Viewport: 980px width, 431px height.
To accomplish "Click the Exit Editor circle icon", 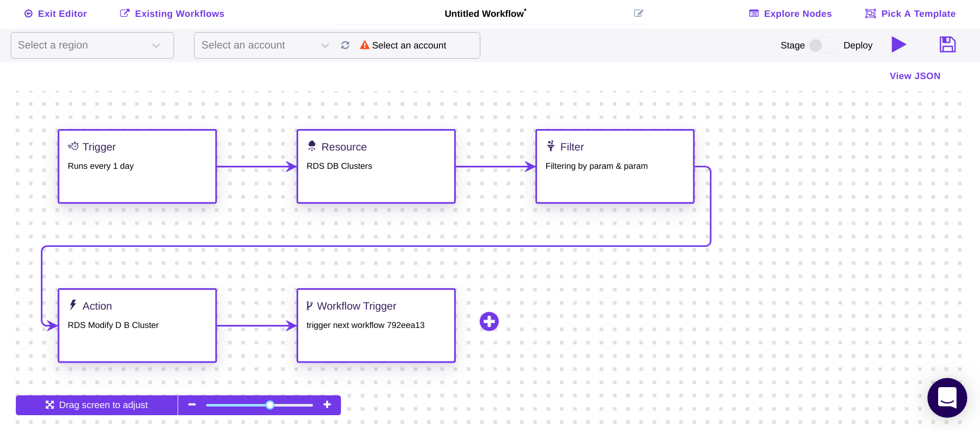I will pyautogui.click(x=29, y=14).
